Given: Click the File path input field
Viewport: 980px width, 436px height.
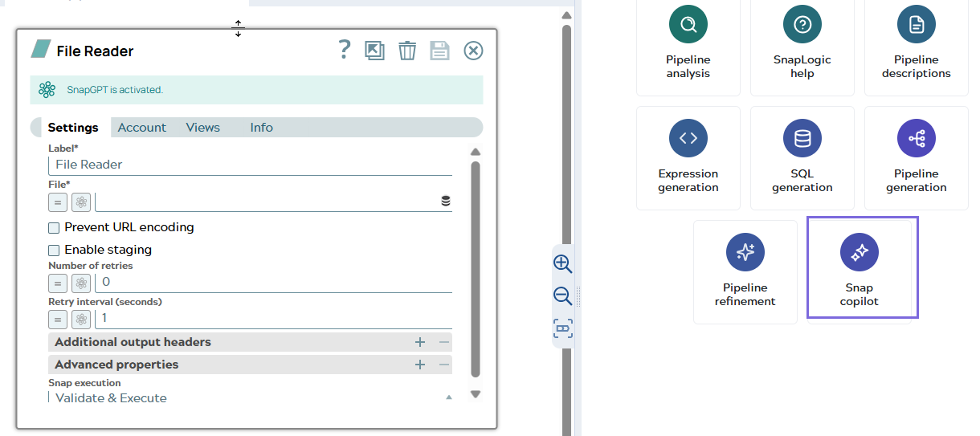Looking at the screenshot, I should coord(265,202).
